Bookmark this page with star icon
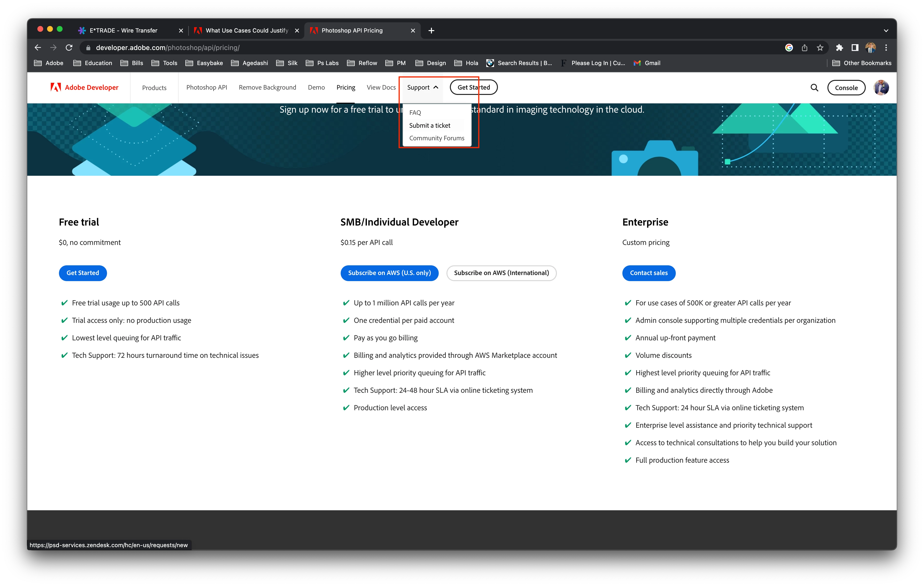924x586 pixels. (x=820, y=48)
